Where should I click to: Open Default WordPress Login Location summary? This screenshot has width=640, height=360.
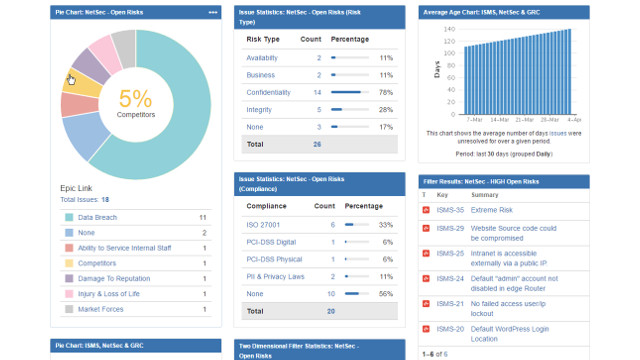point(510,334)
